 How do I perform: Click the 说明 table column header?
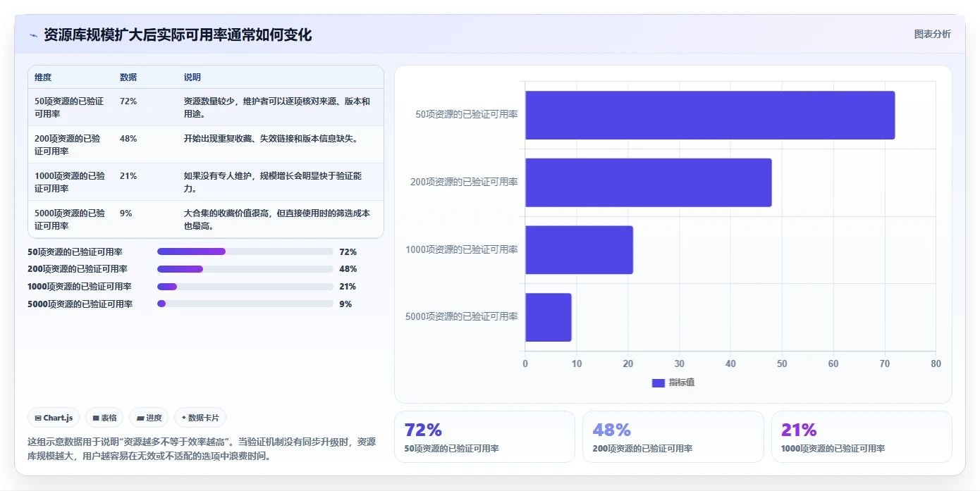192,77
